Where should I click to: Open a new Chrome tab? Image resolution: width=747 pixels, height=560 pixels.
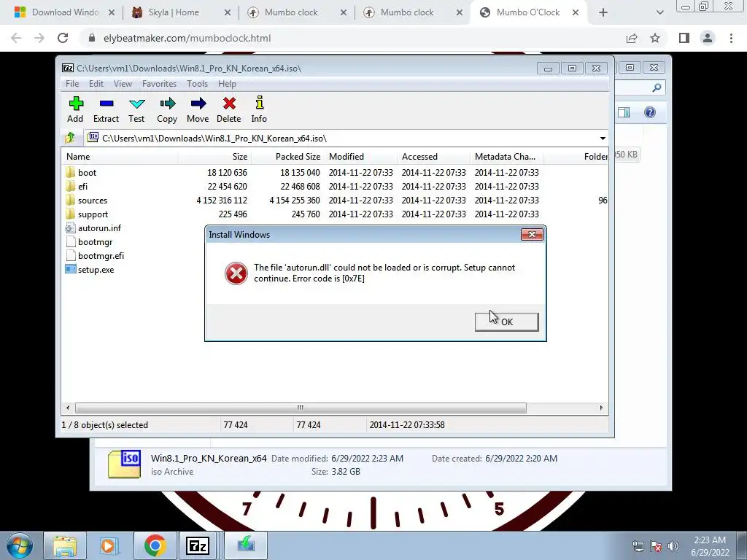point(603,12)
